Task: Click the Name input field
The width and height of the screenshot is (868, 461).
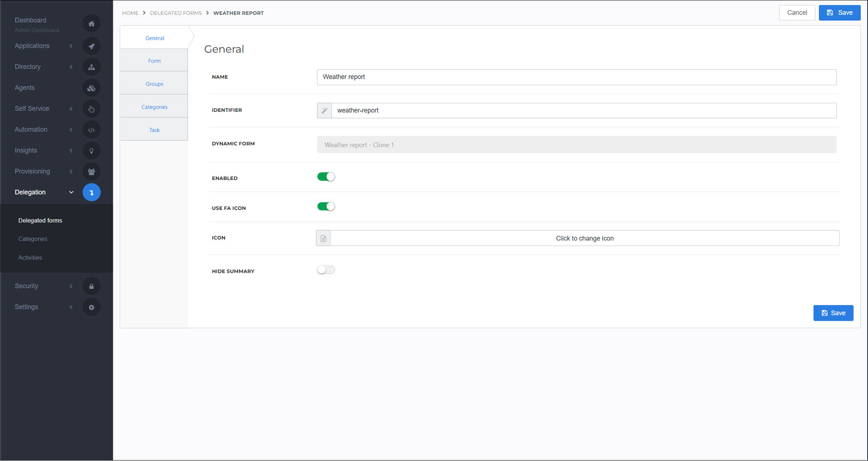Action: [x=576, y=77]
